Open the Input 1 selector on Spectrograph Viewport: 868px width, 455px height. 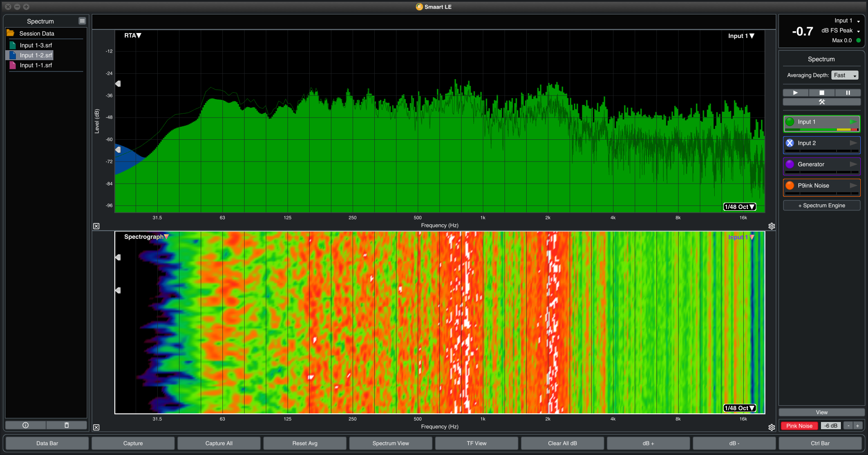(741, 237)
